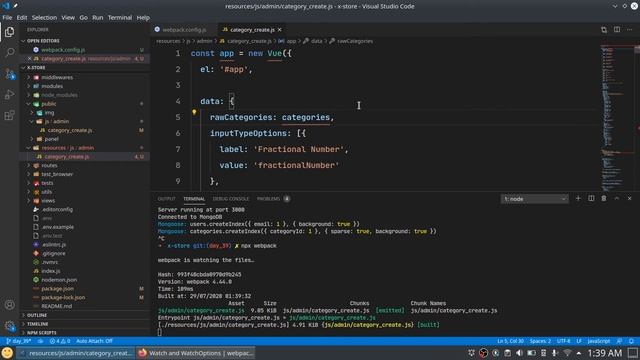Click the lightbulb code action on line 5
This screenshot has width=640, height=360.
click(194, 112)
